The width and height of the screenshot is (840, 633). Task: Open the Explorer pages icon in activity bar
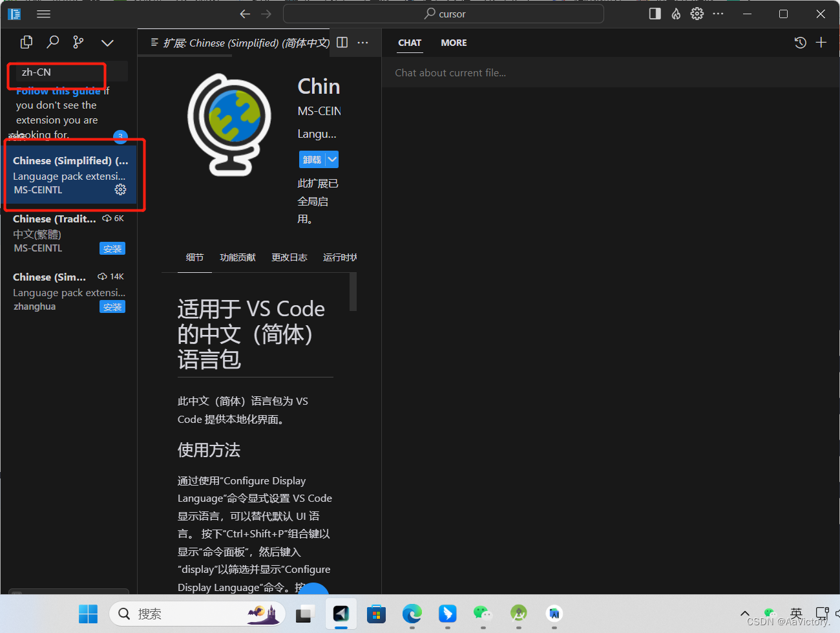(x=26, y=41)
